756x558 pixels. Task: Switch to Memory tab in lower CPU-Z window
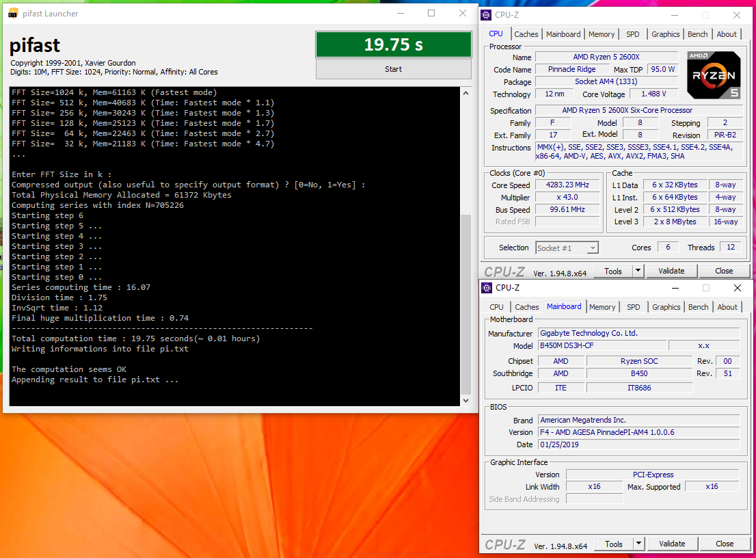pos(602,307)
